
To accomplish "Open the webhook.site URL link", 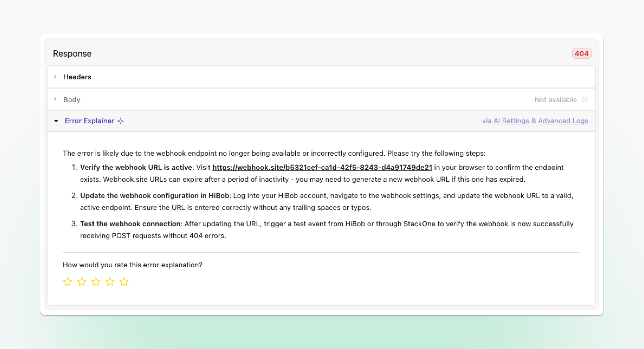I will tap(322, 167).
